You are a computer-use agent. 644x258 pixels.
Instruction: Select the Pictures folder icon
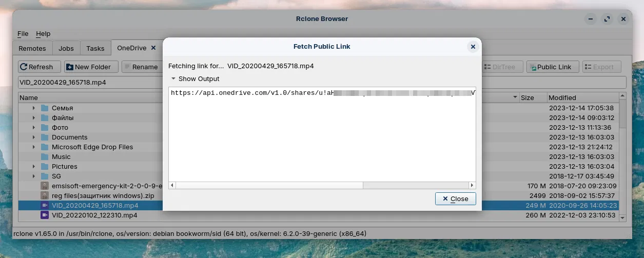(45, 167)
